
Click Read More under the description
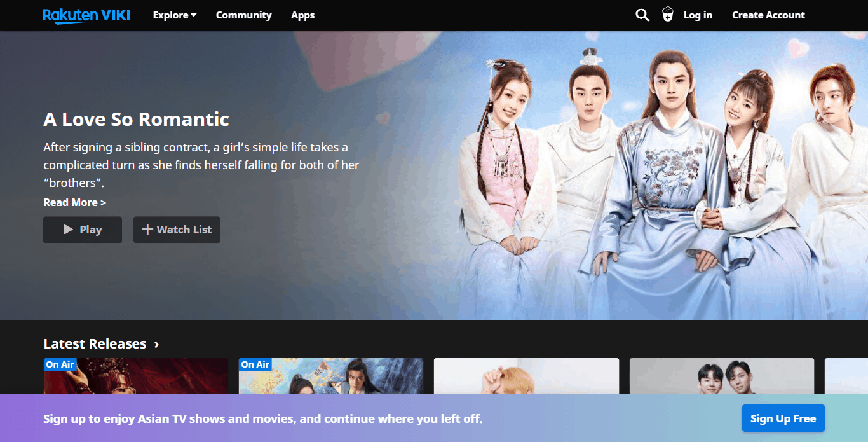(74, 202)
